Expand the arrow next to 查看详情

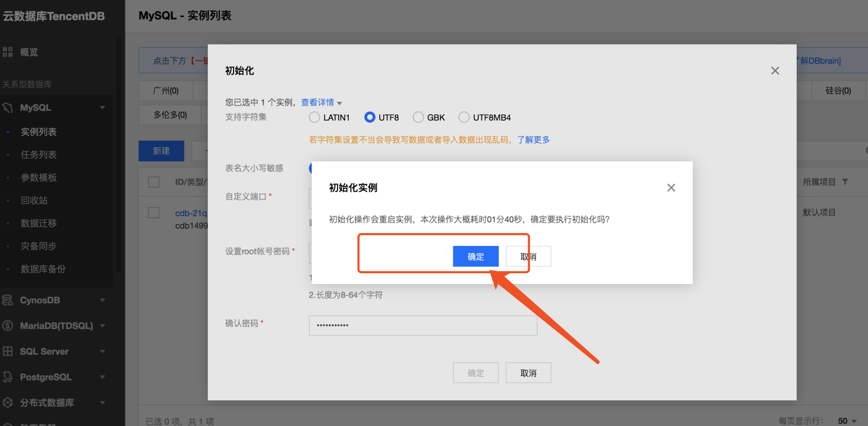339,103
